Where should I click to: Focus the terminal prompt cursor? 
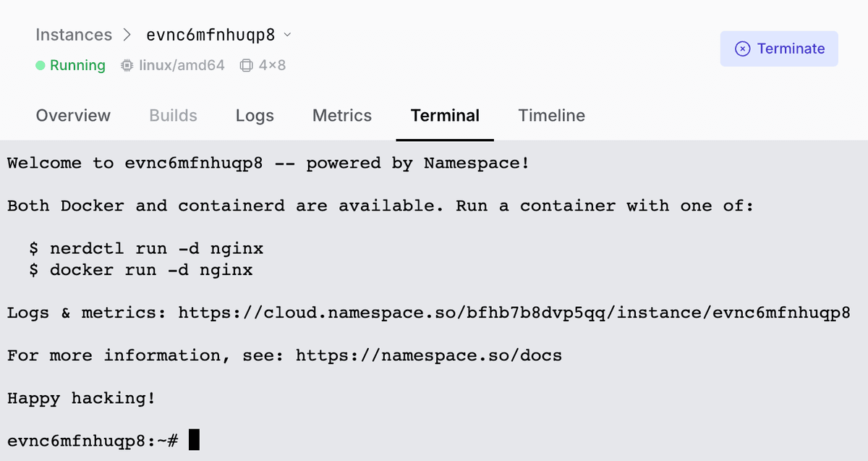click(x=194, y=440)
